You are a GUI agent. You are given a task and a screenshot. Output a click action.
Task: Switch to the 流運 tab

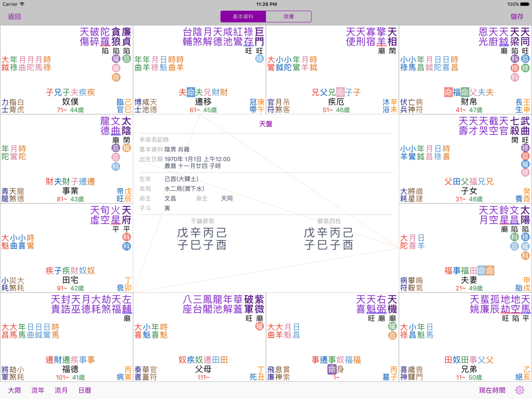pyautogui.click(x=288, y=17)
